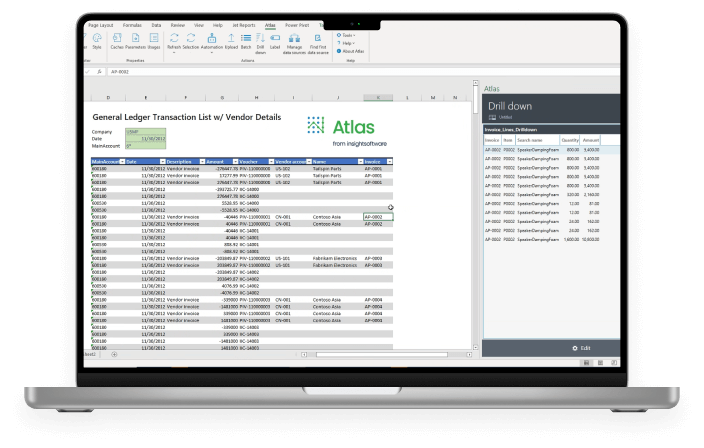Viewport: 704px width, 448px height.
Task: Click the horizontal scrollbar right arrow
Action: [469, 355]
